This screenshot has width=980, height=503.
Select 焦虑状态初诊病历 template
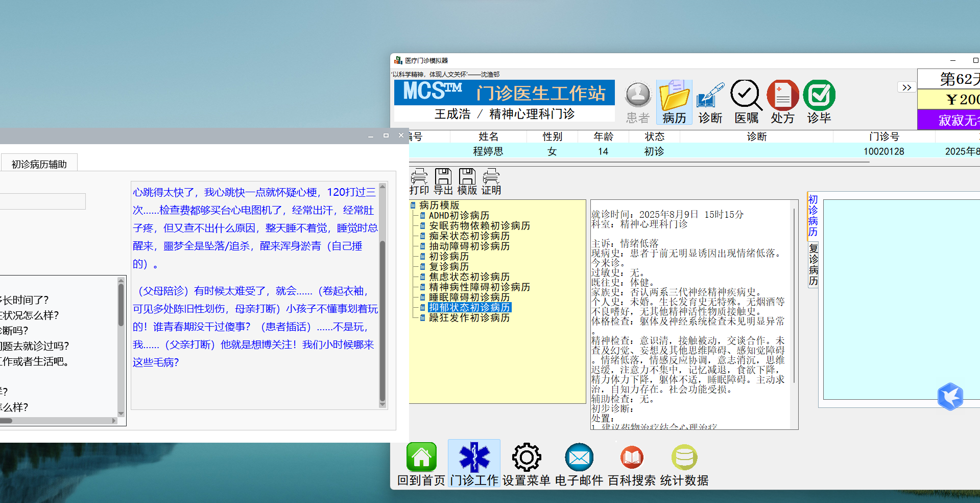(x=469, y=277)
